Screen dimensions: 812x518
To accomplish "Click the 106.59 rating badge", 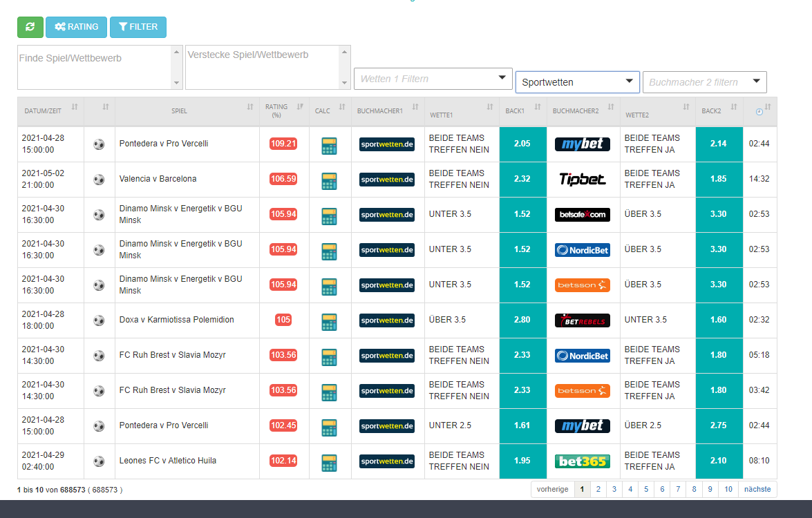I will [283, 179].
